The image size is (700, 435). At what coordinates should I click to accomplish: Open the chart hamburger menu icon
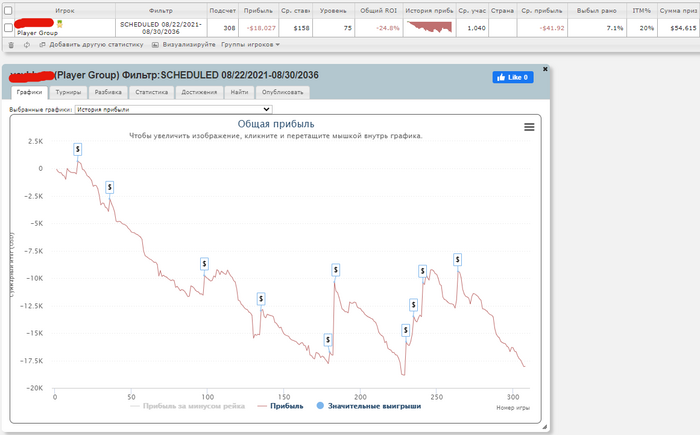point(529,127)
